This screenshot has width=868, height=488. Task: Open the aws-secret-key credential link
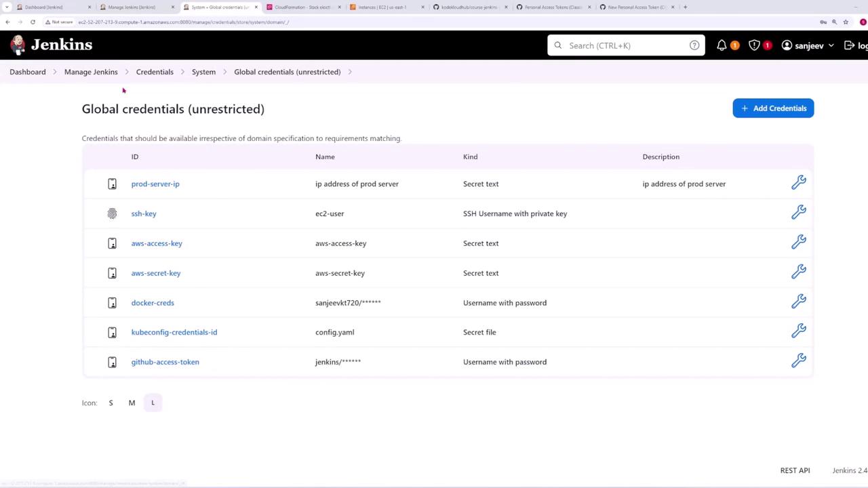coord(156,273)
